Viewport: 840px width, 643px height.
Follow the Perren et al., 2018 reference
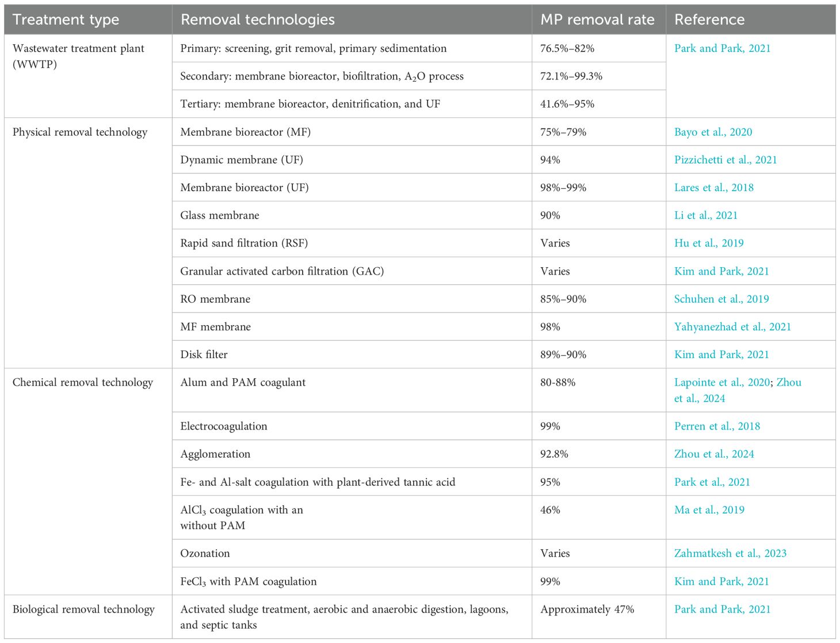point(717,426)
